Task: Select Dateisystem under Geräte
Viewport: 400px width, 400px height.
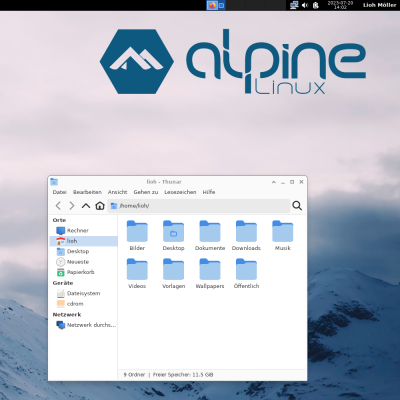Action: click(x=84, y=293)
